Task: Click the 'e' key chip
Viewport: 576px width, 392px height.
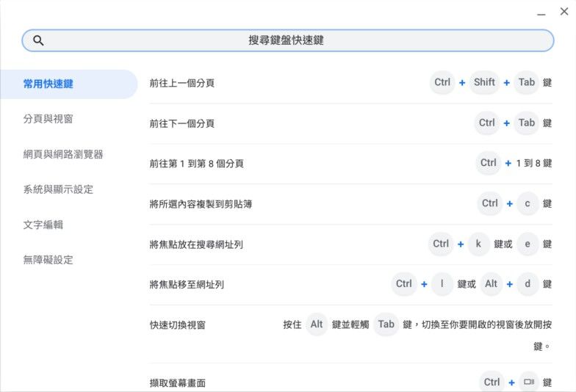Action: click(528, 244)
